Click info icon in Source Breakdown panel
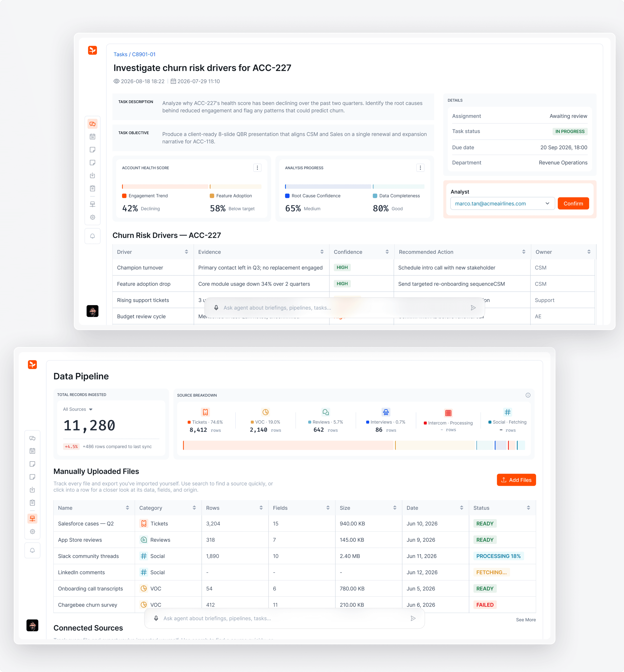This screenshot has width=624, height=672. click(528, 395)
